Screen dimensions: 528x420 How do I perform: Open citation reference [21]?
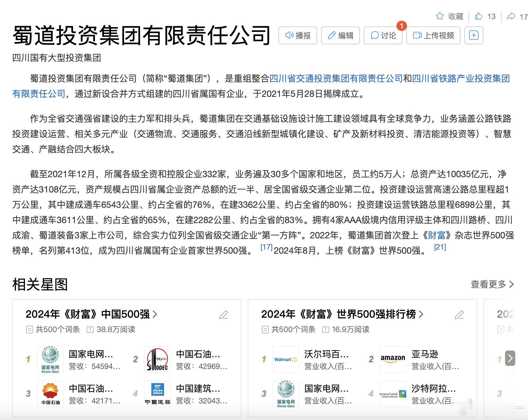point(440,247)
